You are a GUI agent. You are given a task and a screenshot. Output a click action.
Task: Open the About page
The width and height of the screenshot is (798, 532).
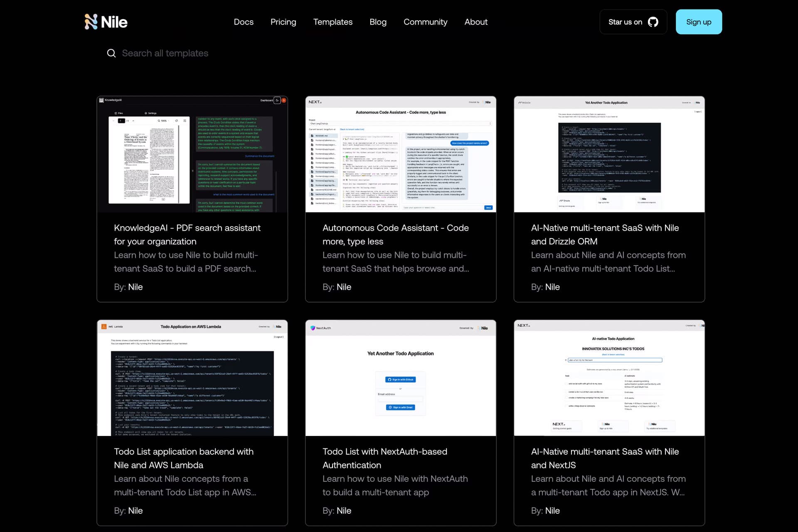click(476, 22)
